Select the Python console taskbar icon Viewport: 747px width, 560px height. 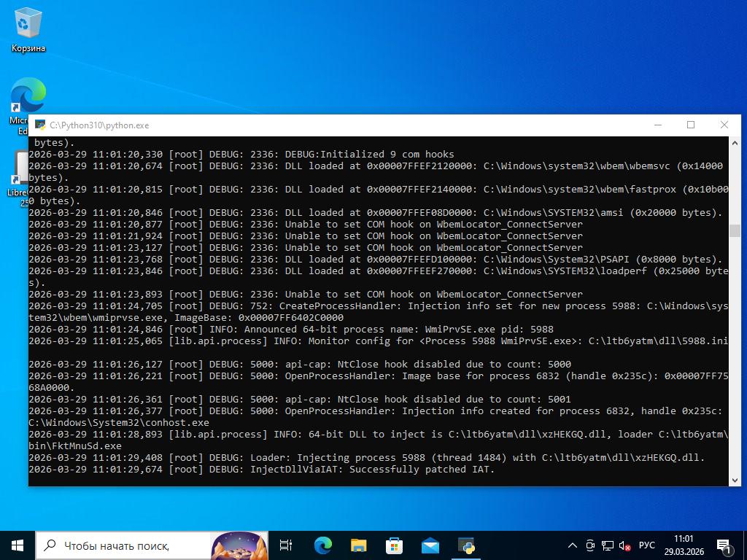pyautogui.click(x=466, y=545)
